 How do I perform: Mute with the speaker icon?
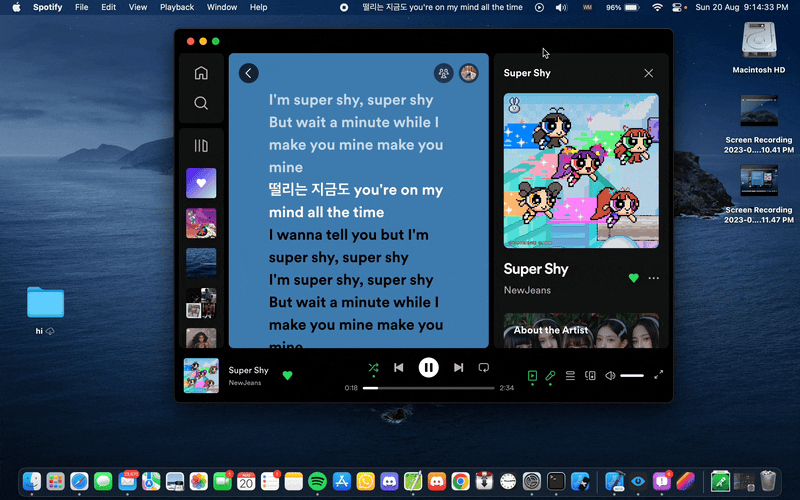click(x=610, y=376)
